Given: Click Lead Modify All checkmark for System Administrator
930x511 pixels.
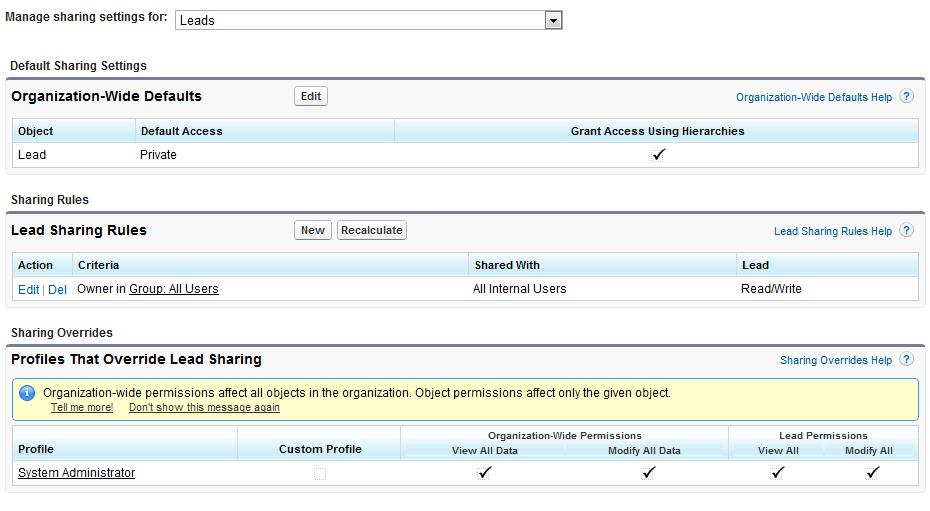Looking at the screenshot, I should pos(872,472).
